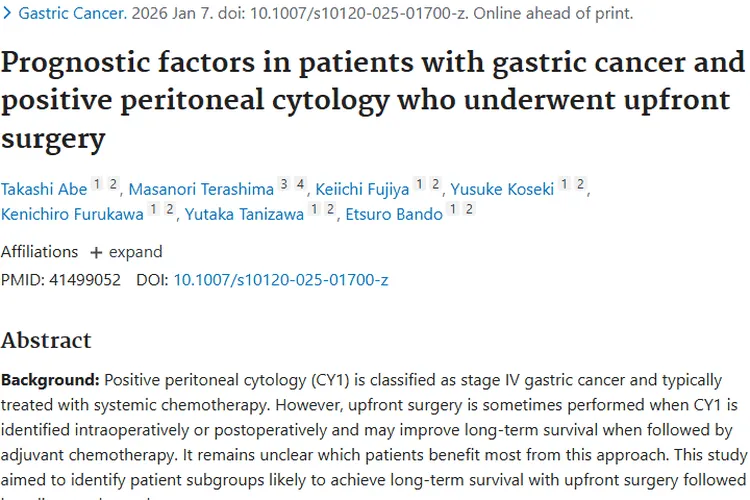Image resolution: width=750 pixels, height=500 pixels.
Task: Click affiliation superscript 2 after Etsuro Bando
Action: click(x=469, y=209)
